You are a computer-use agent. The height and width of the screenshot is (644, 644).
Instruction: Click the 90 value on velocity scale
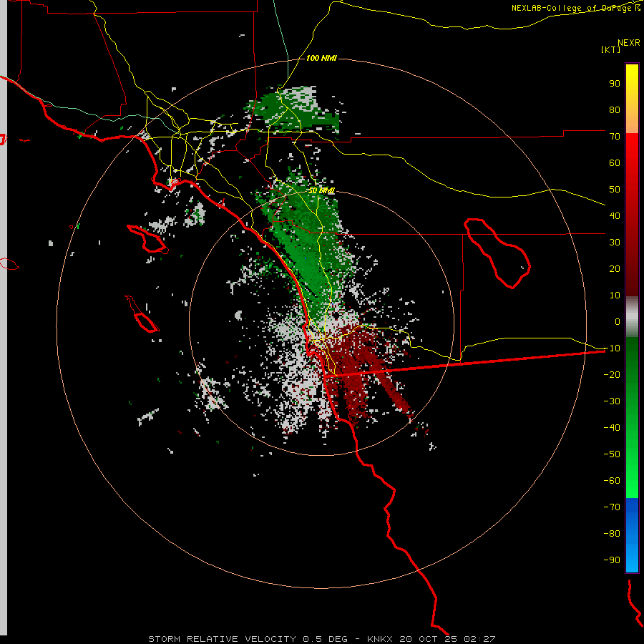coord(615,84)
